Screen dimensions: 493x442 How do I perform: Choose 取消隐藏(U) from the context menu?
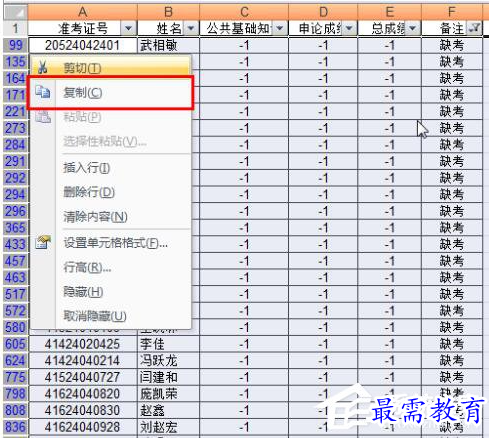[111, 316]
